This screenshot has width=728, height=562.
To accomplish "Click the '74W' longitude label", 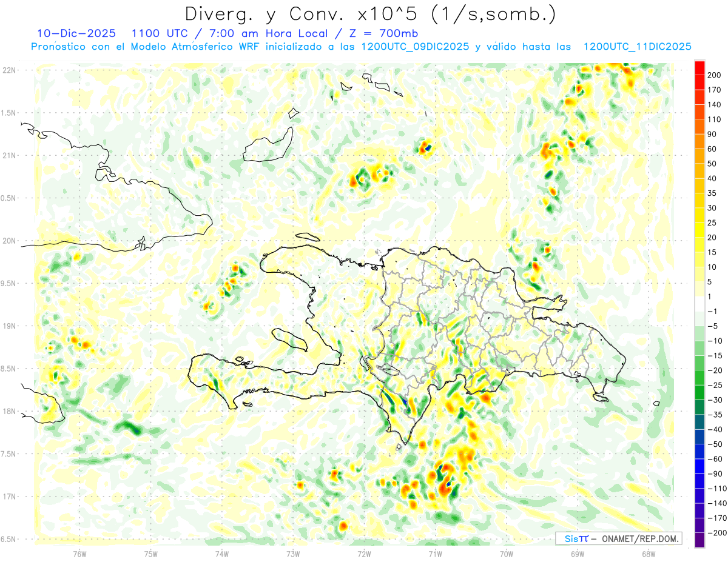I will point(222,554).
